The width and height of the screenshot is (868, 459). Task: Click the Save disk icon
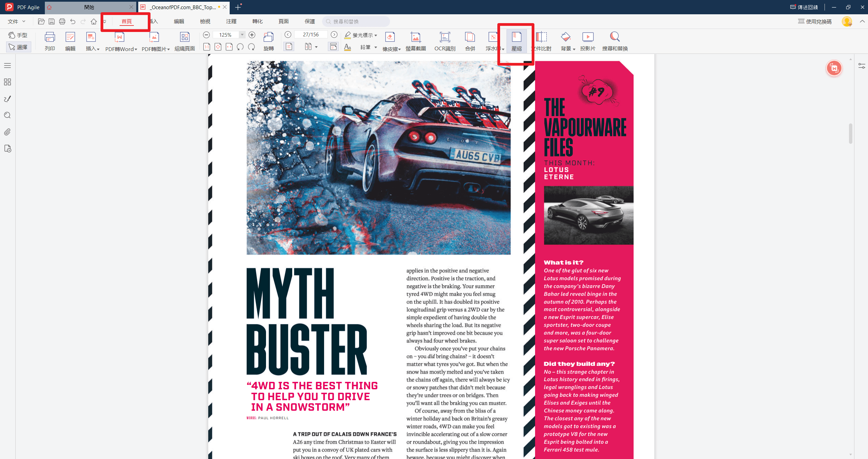tap(52, 21)
